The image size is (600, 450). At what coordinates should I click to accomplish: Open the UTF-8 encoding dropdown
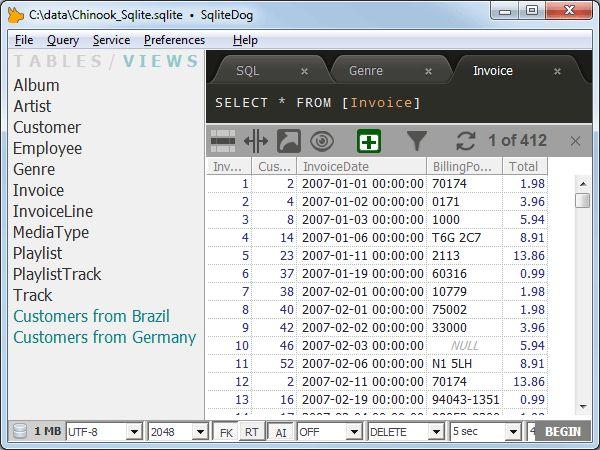(104, 432)
